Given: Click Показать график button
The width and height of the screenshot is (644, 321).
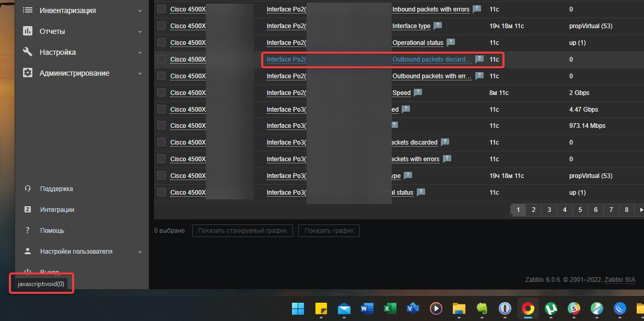Looking at the screenshot, I should point(329,231).
